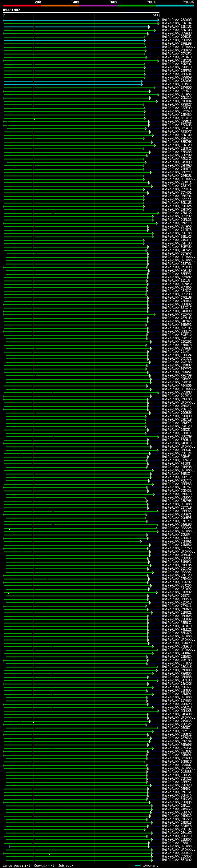This screenshot has width=197, height=868.
Task: Select hit label UniRef100_A8J5F7
Action: coord(177,84)
